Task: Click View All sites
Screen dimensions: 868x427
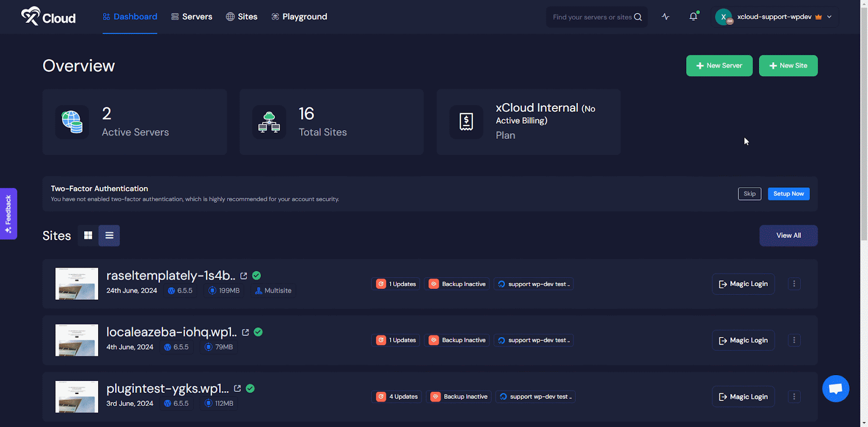Action: coord(788,236)
